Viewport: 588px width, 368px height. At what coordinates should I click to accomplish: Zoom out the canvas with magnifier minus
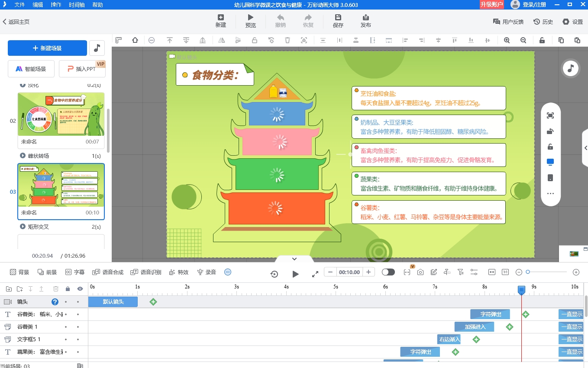point(523,40)
